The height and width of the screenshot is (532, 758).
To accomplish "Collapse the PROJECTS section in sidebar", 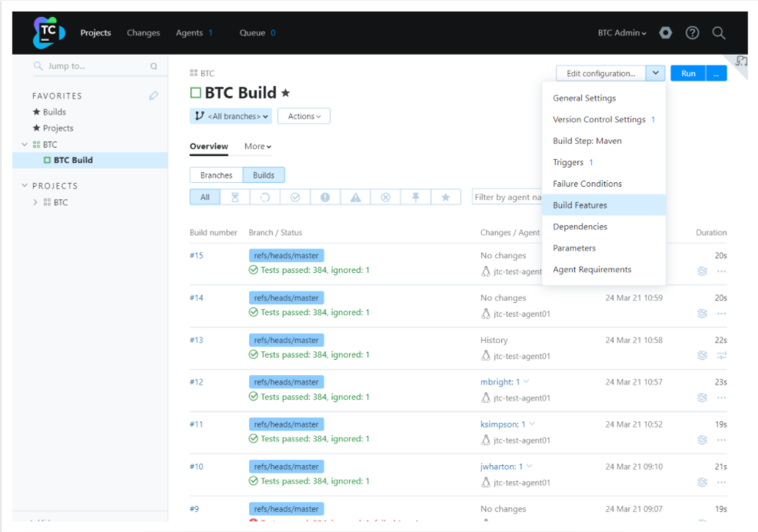I will 25,186.
